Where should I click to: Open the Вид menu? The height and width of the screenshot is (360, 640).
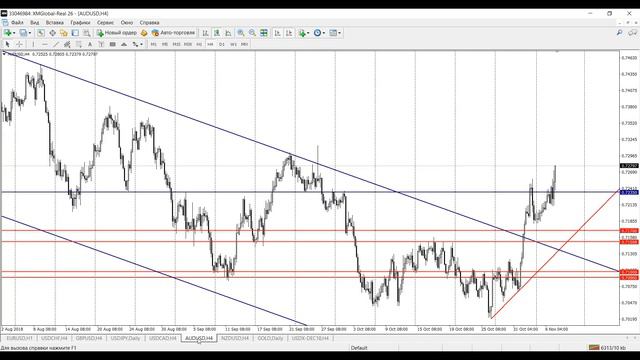(35, 22)
